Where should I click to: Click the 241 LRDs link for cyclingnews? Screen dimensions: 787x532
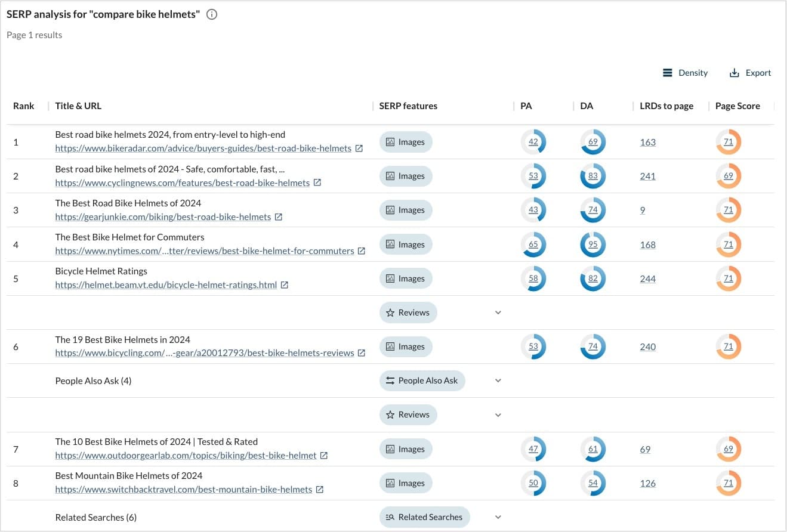tap(647, 177)
